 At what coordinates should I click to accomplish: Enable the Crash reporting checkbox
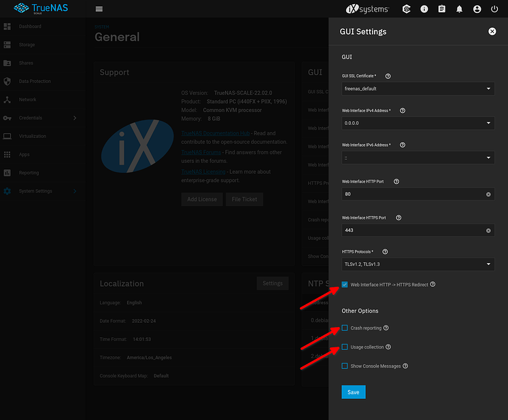[x=345, y=328]
